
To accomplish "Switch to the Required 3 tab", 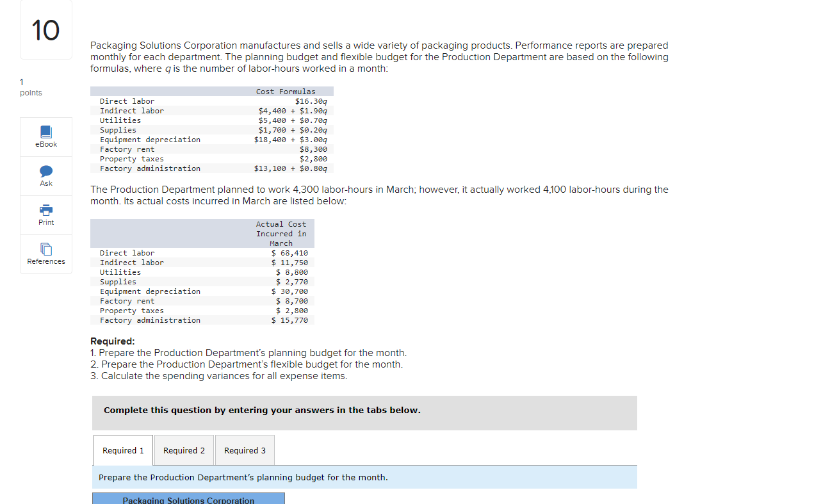I will (245, 450).
